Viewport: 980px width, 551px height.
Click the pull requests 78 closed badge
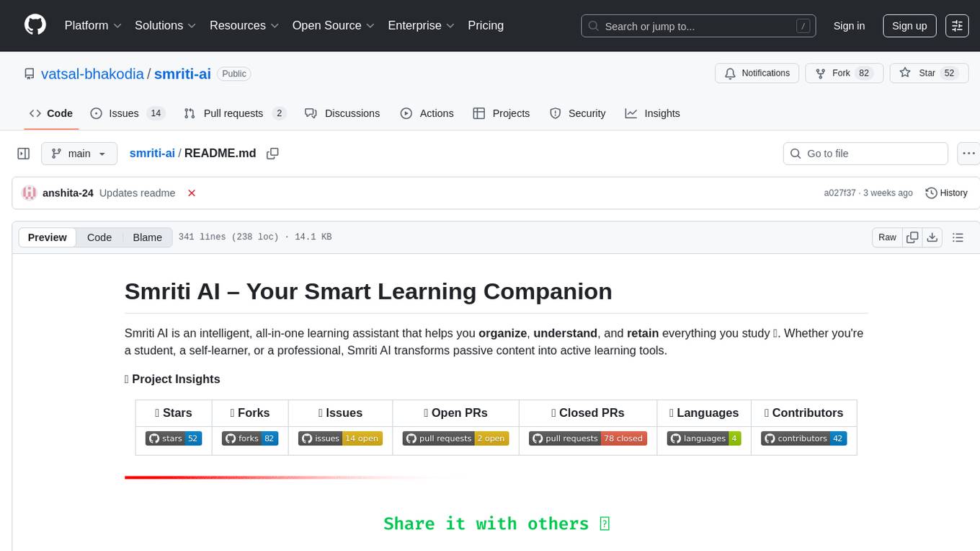tap(588, 438)
